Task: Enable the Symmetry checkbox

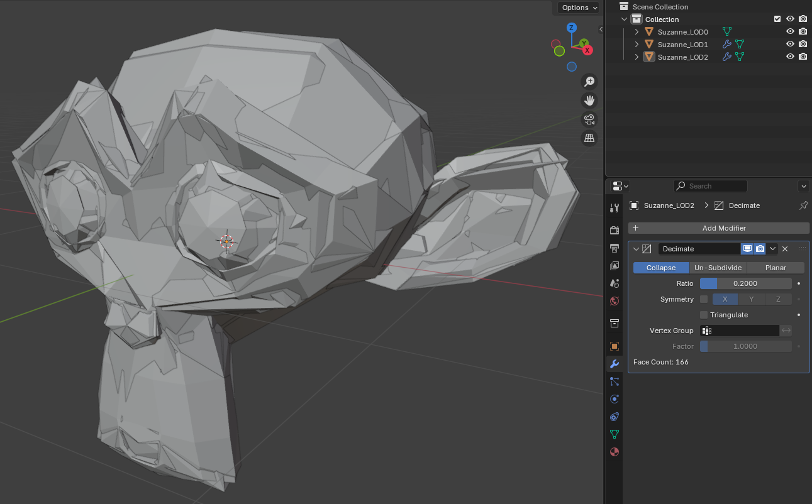Action: [x=704, y=299]
